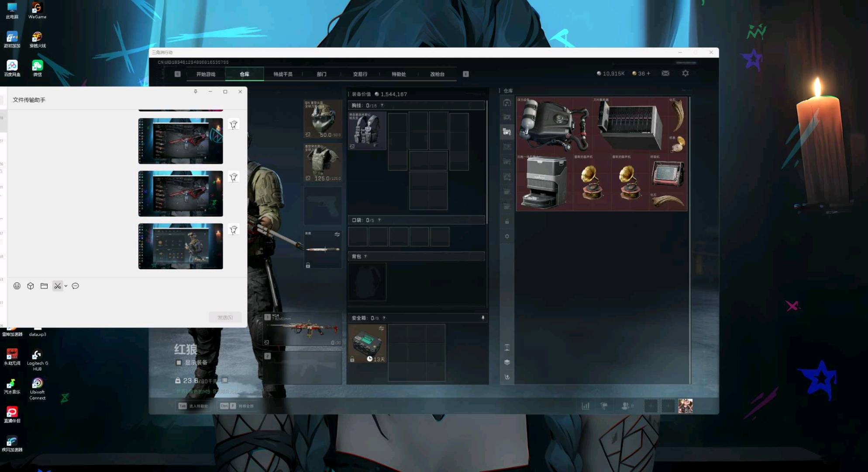
Task: Select the gold pocket watch item
Action: point(678,144)
